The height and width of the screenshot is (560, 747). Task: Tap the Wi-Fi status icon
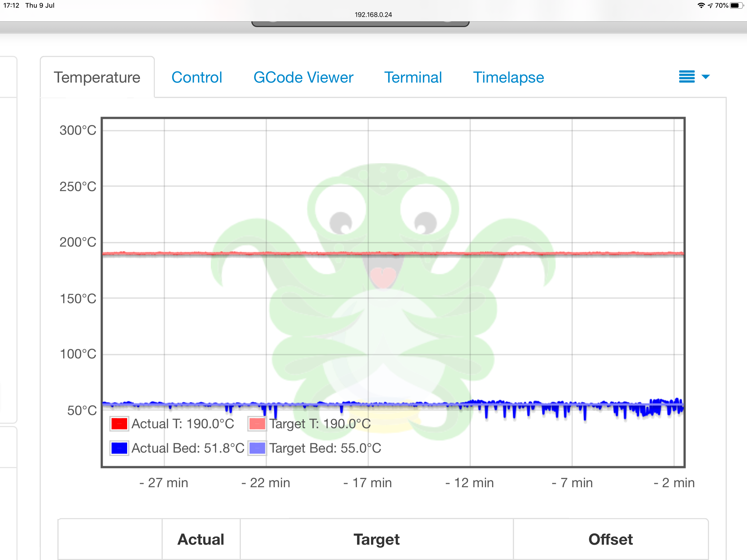[701, 5]
